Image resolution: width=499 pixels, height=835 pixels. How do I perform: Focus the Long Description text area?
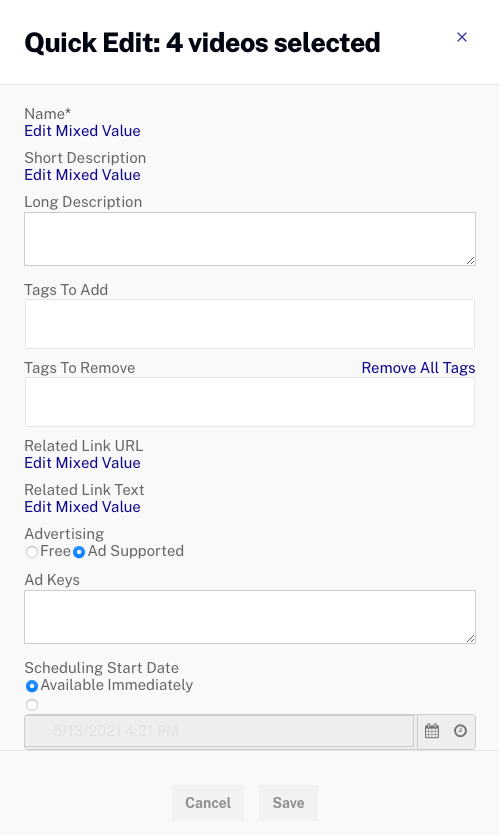(x=250, y=239)
